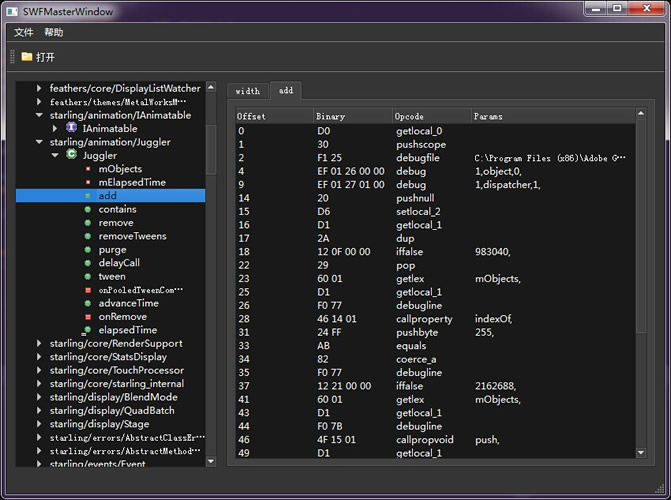
Task: Click the folder icon beside 打开
Action: (27, 57)
